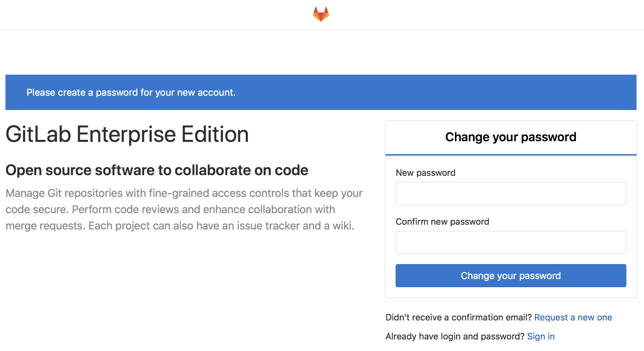644x351 pixels.
Task: Select the open source software subtitle
Action: (x=156, y=170)
